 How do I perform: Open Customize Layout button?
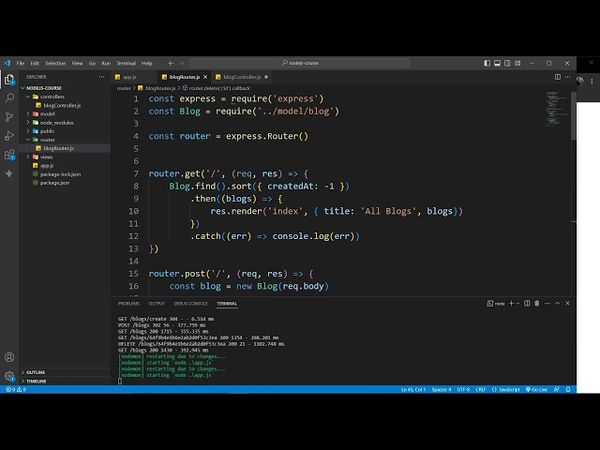(x=517, y=63)
